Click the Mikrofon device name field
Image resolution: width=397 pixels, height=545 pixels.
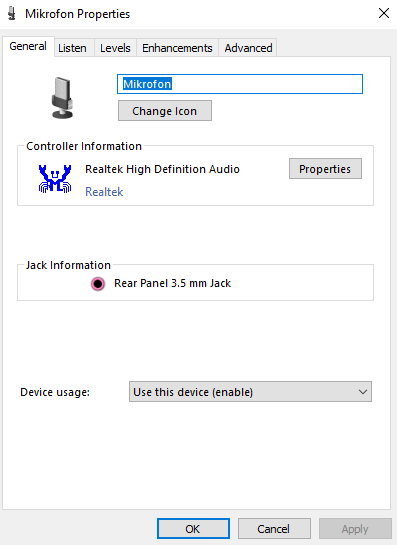(240, 84)
